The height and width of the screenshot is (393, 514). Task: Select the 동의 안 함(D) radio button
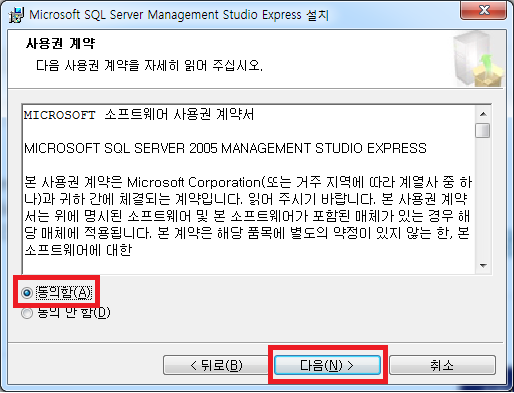point(27,313)
